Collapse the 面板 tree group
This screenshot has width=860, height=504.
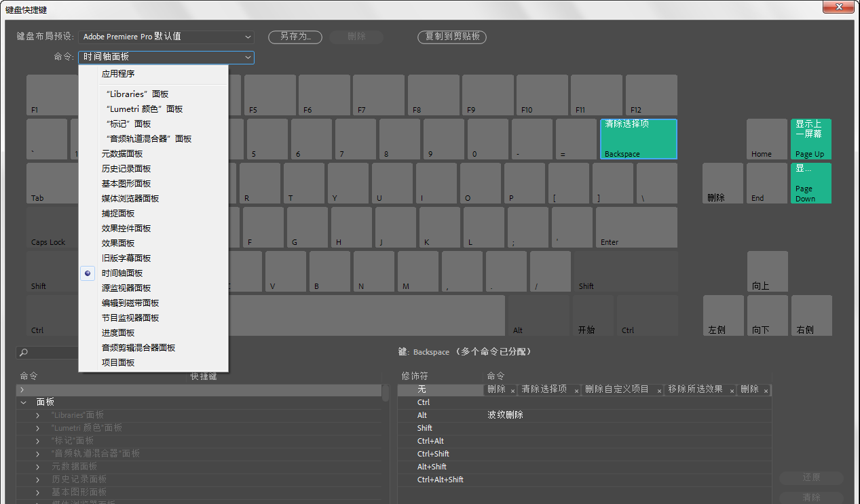click(24, 402)
